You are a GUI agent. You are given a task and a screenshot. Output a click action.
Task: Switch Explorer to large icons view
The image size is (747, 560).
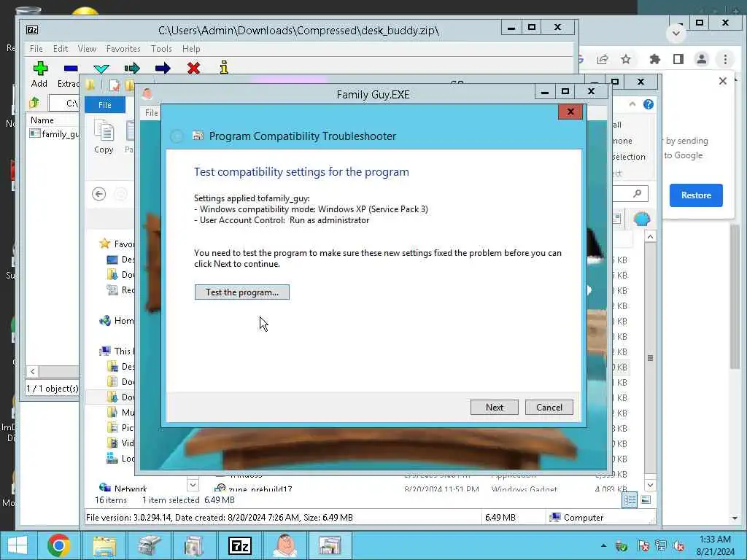tap(646, 500)
